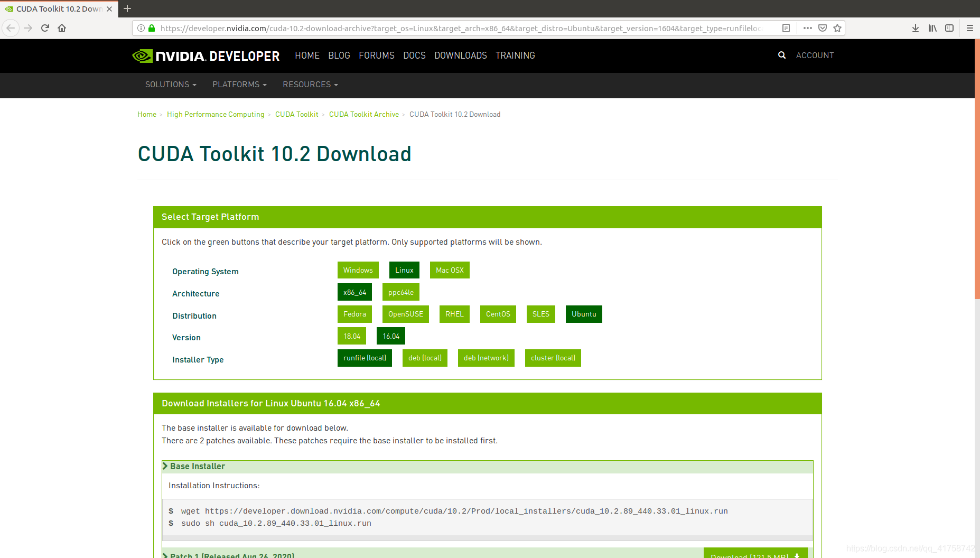Select Fedora distribution
Viewport: 980px width, 558px height.
click(354, 314)
